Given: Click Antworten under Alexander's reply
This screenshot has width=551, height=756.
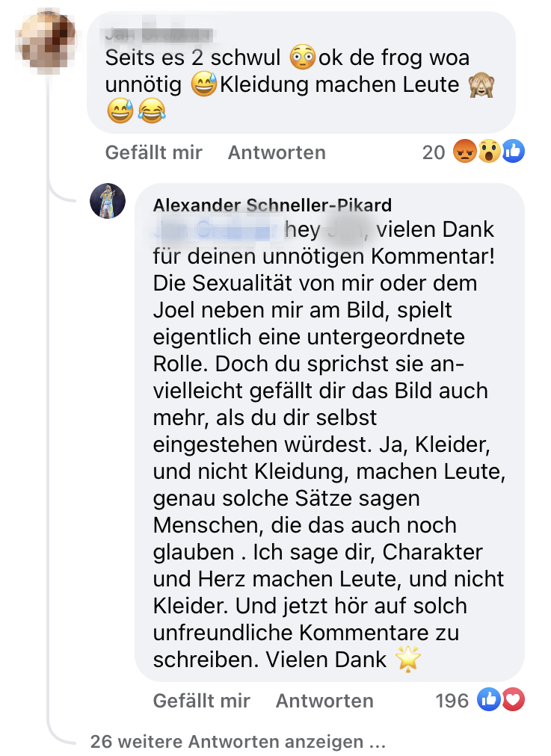Looking at the screenshot, I should pyautogui.click(x=324, y=701).
